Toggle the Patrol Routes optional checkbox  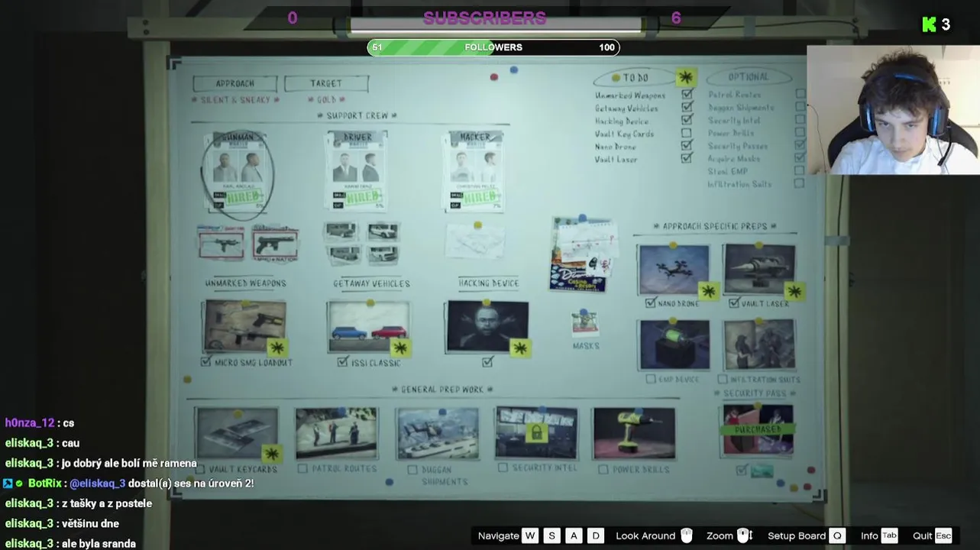tap(800, 94)
